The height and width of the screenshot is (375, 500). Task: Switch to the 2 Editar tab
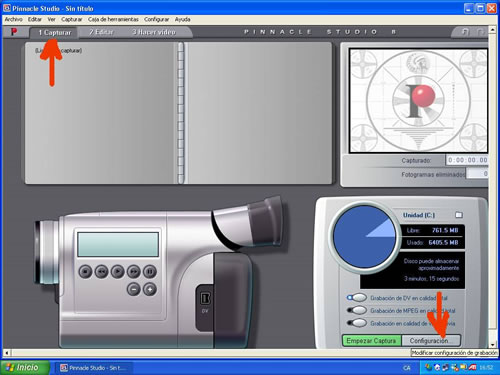tap(101, 32)
